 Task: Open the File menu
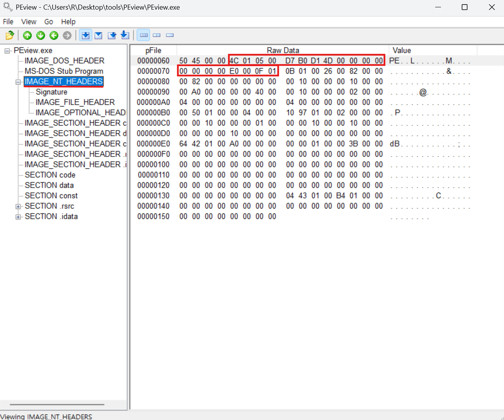point(8,22)
